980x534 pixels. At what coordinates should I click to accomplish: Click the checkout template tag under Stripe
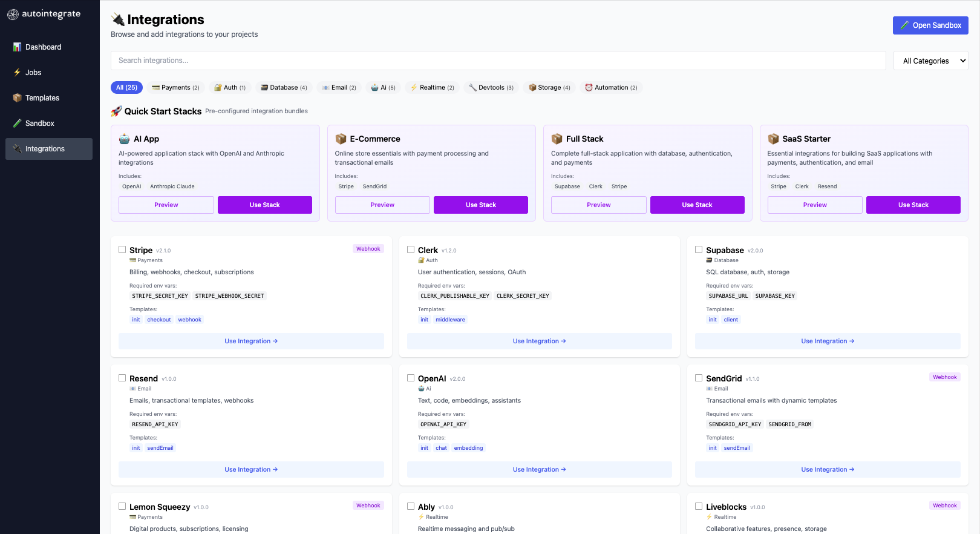[x=159, y=320]
